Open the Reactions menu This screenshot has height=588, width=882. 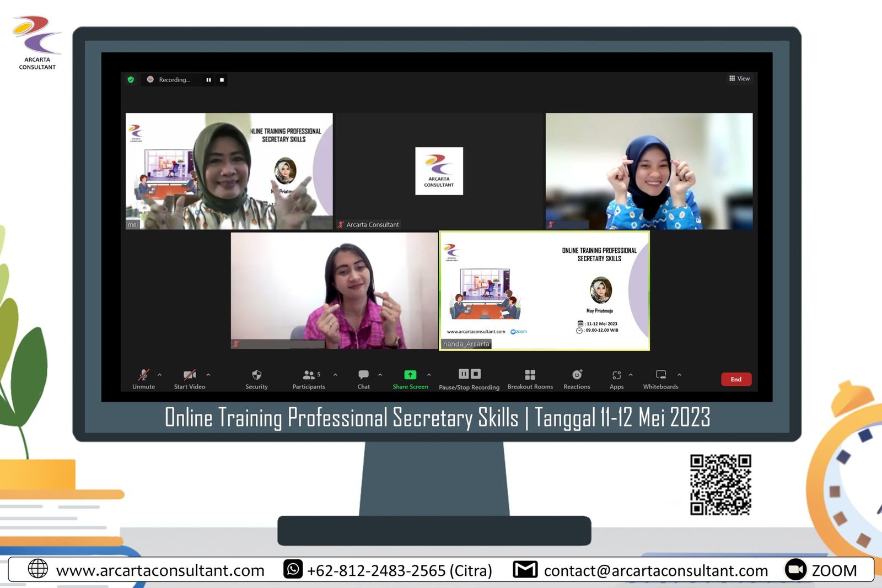click(x=576, y=374)
